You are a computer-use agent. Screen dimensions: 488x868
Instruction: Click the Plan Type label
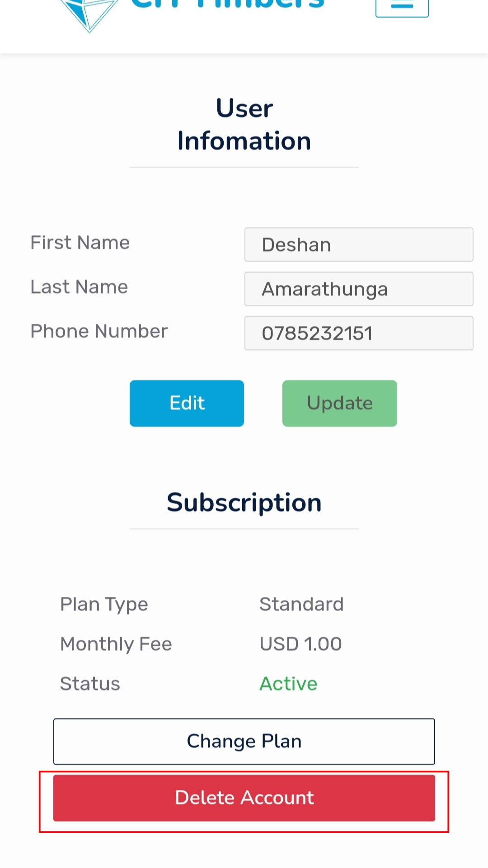[104, 605]
